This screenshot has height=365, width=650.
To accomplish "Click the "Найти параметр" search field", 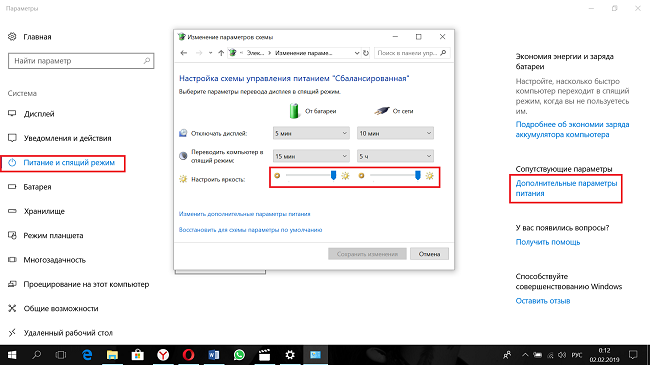I will (81, 61).
